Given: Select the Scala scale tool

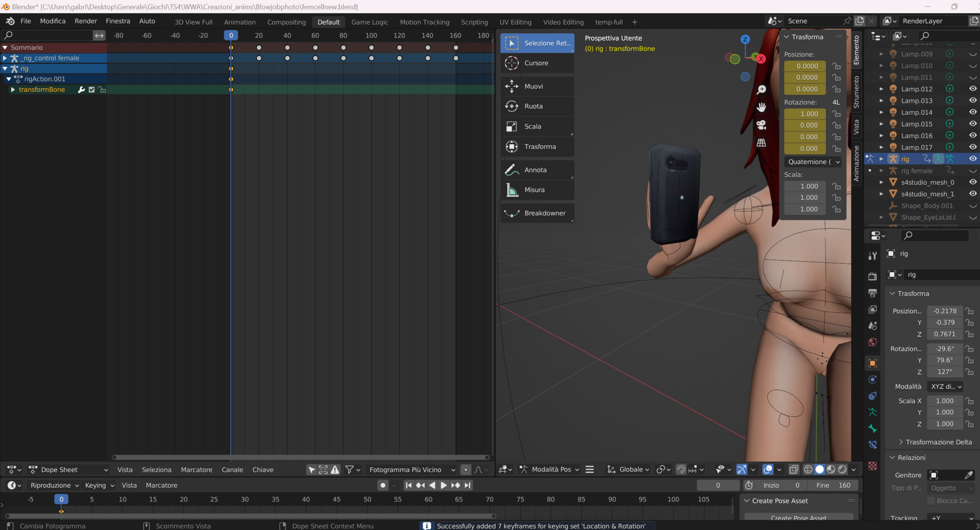Looking at the screenshot, I should coord(537,127).
